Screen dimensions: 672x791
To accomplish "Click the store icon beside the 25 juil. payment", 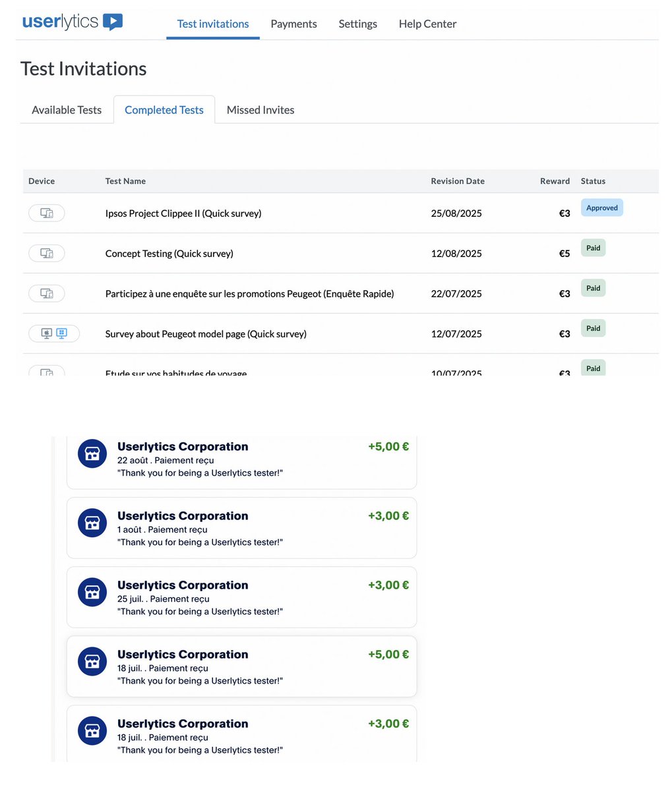I will [92, 592].
